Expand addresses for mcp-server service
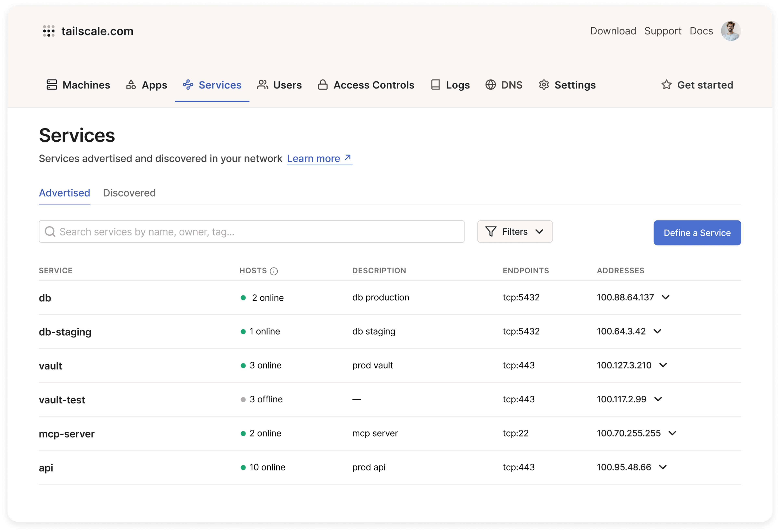The image size is (780, 532). pyautogui.click(x=672, y=433)
